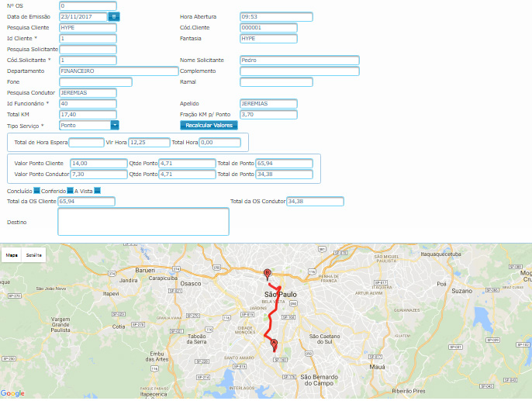
Task: Focus the Pesquisa Condutor field
Action: click(x=88, y=93)
